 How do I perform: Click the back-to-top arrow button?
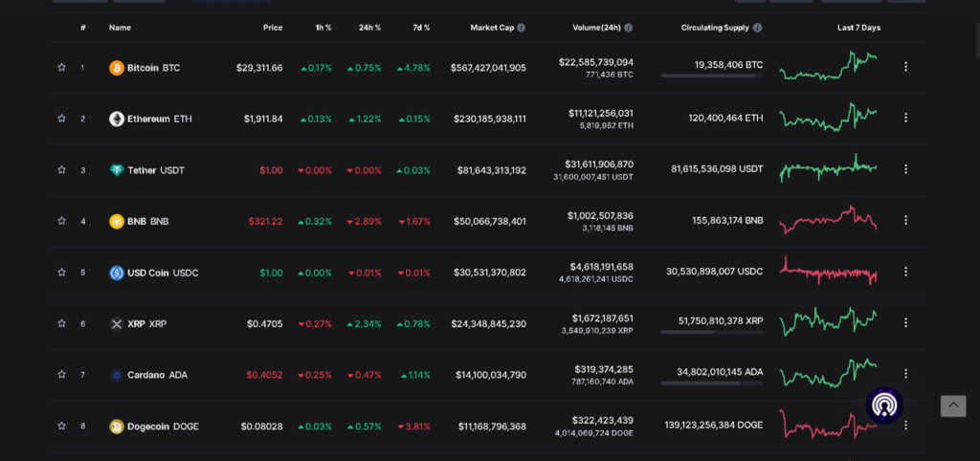tap(953, 406)
